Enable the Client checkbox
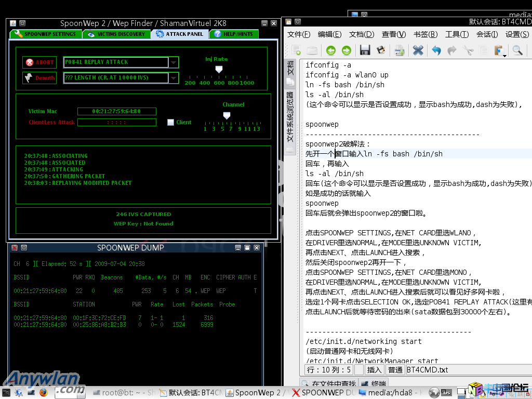Image resolution: width=532 pixels, height=399 pixels. coord(170,123)
